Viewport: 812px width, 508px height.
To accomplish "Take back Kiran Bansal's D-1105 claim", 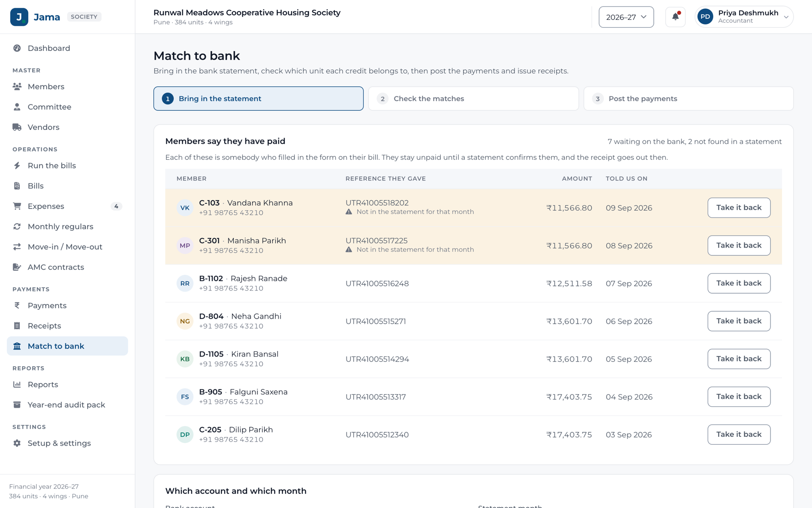I will click(x=739, y=359).
